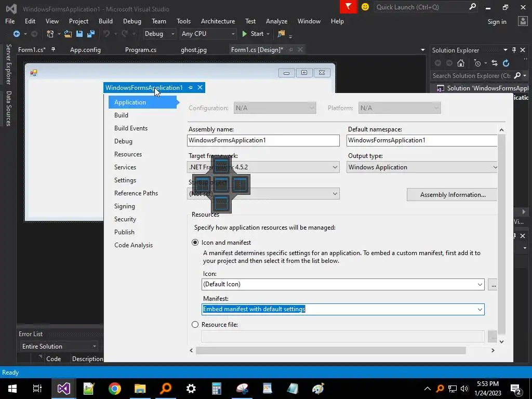The image size is (532, 399).
Task: Click the Default namespace input field
Action: (x=422, y=140)
